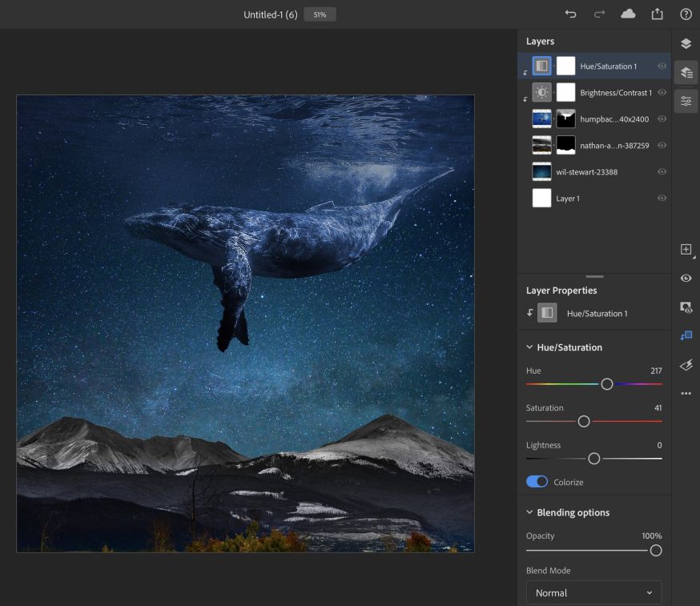Show detailed layer view icon
This screenshot has width=700, height=606.
pos(686,72)
